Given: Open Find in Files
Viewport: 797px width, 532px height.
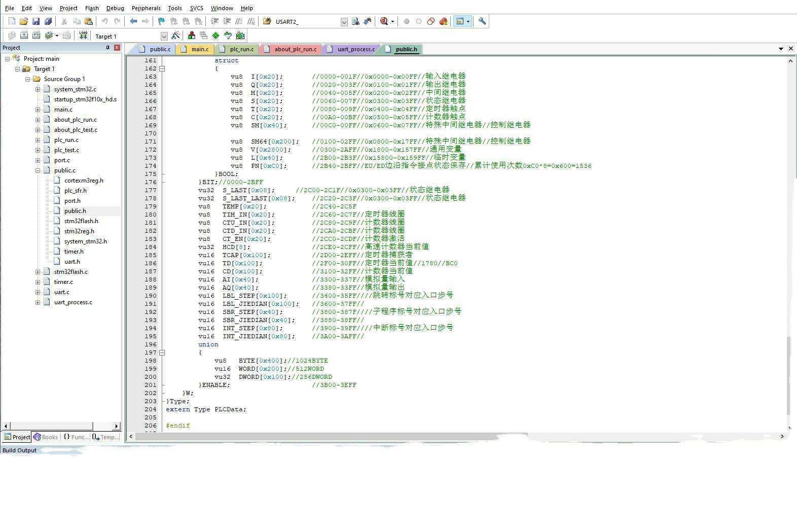Looking at the screenshot, I should click(x=267, y=21).
